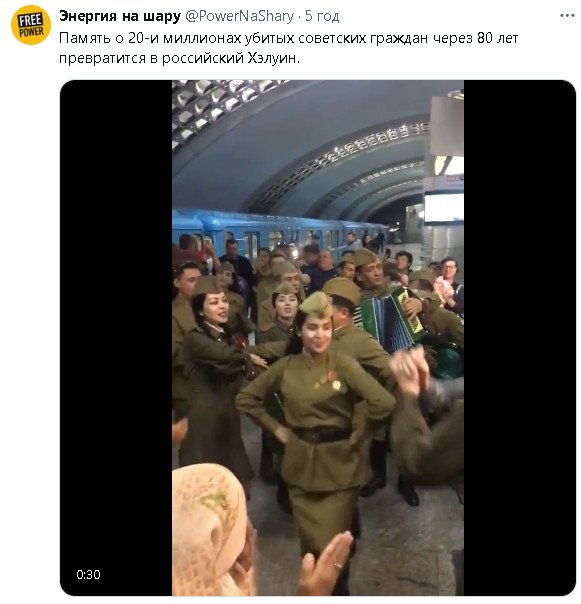Open the Энергия на шару profile name

pos(120,16)
